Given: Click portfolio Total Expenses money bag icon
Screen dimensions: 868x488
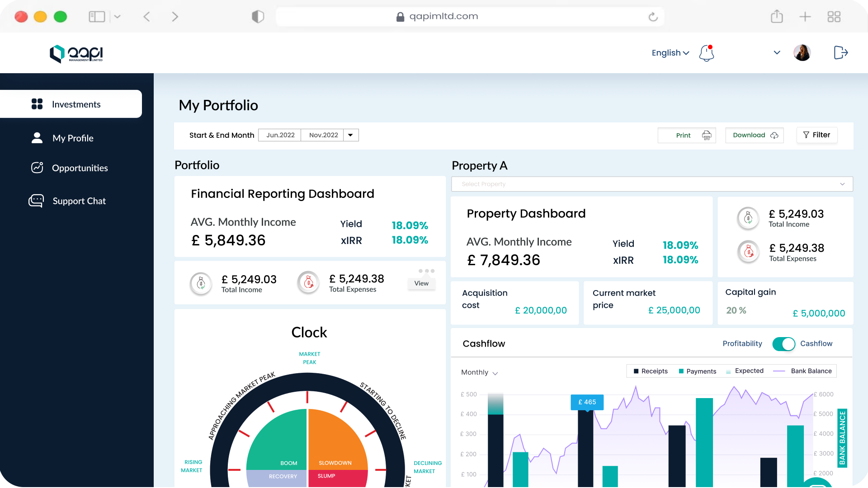Looking at the screenshot, I should (x=309, y=283).
